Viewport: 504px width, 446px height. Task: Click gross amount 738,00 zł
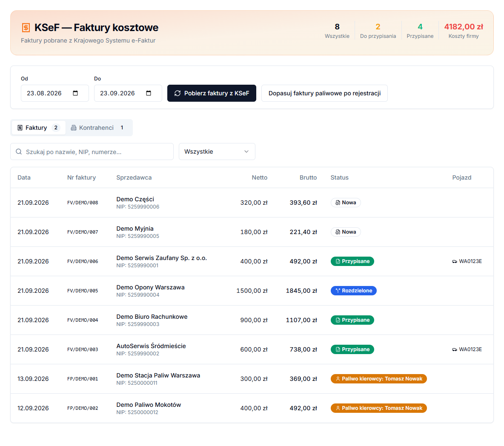click(304, 349)
